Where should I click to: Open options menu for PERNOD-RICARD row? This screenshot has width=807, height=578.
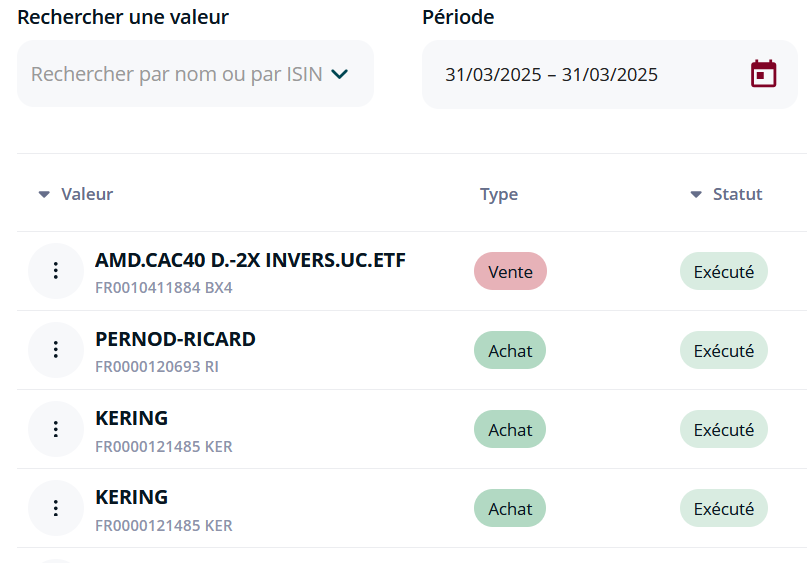56,350
